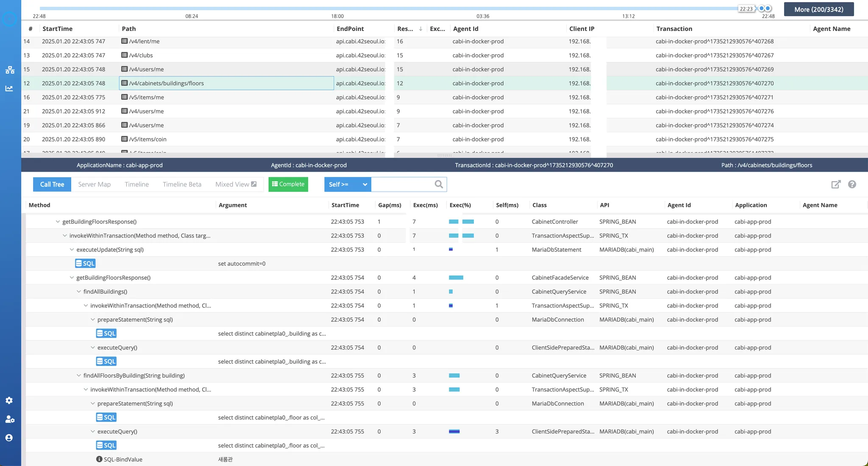Screen dimensions: 868x466
Task: Open the help question mark icon
Action: (852, 184)
